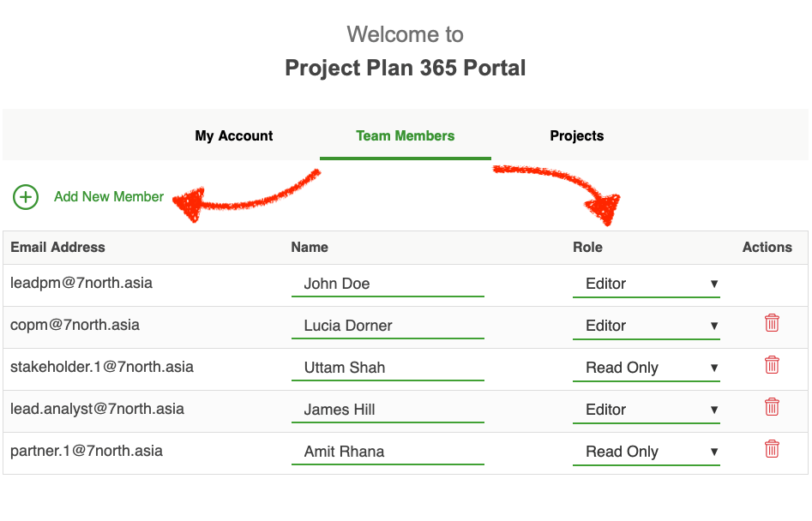Open the Role dropdown for John Doe
Screen dimensions: 812x521
point(647,284)
